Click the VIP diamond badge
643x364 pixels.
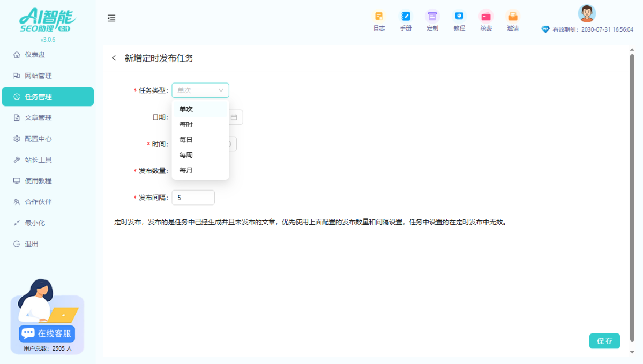pos(545,29)
